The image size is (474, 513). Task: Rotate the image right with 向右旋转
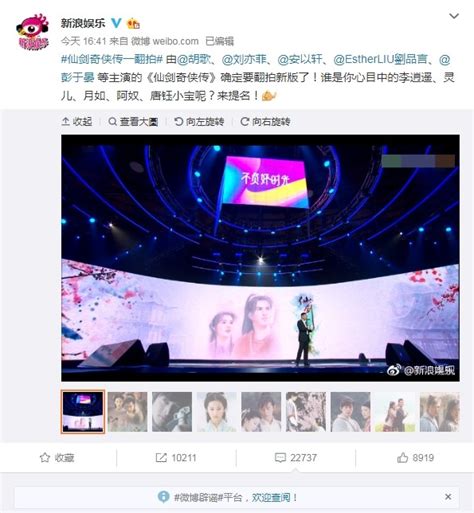click(265, 122)
